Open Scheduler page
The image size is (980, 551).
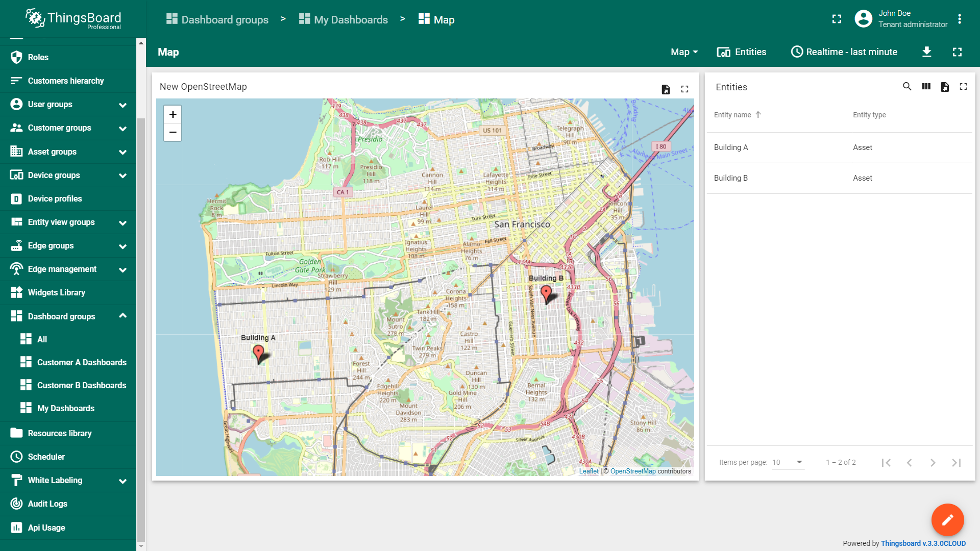pyautogui.click(x=68, y=457)
